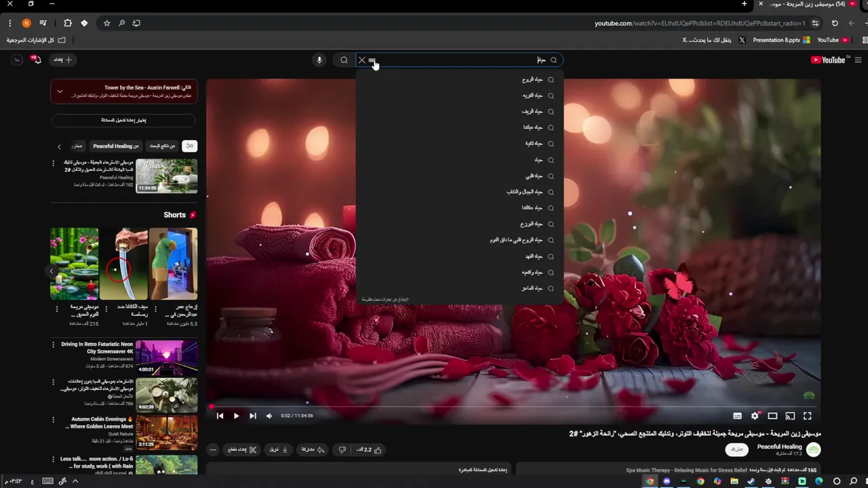This screenshot has width=868, height=488.
Task: Select the suggestion 'حياه الريف'
Action: [x=460, y=111]
